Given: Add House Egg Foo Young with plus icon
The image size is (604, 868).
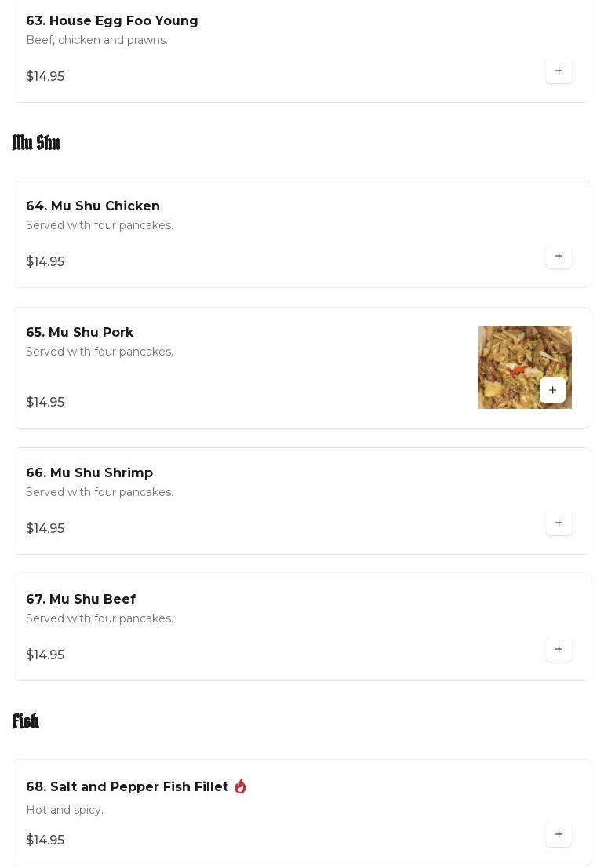Looking at the screenshot, I should coord(559,71).
